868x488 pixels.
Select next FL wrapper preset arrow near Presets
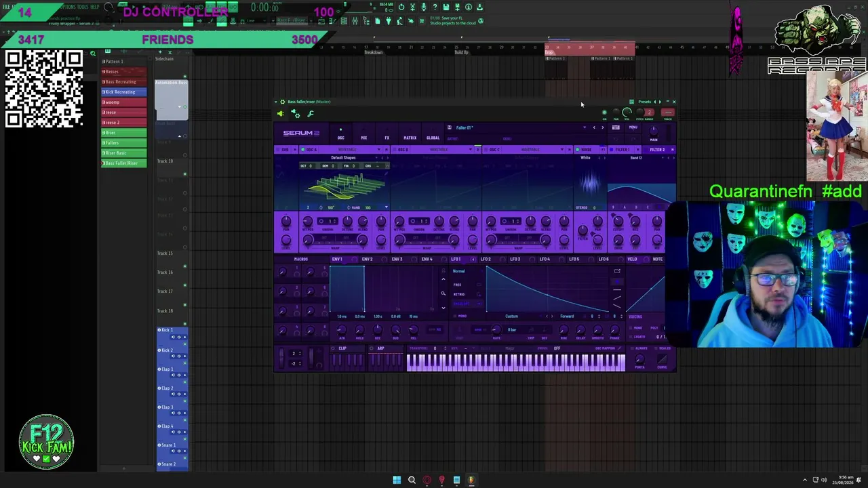(659, 102)
